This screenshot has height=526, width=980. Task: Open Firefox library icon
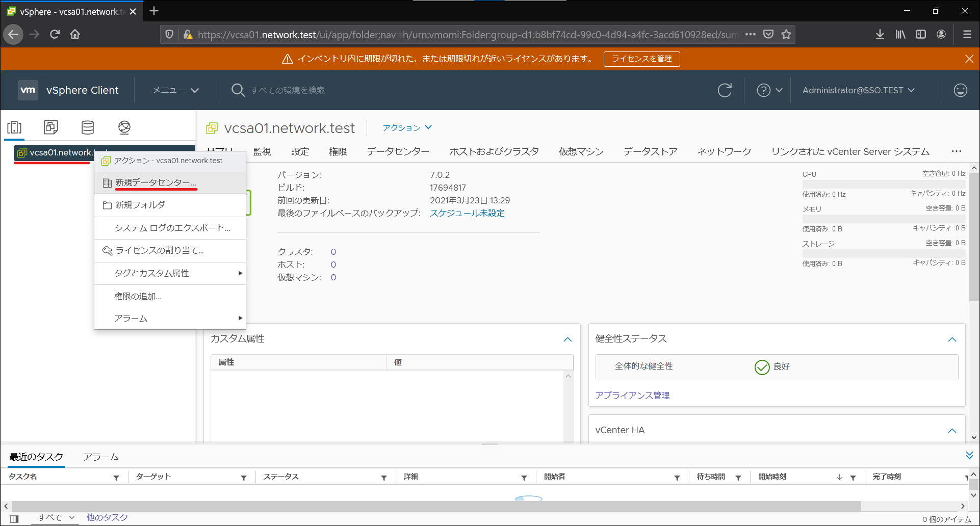tap(900, 35)
